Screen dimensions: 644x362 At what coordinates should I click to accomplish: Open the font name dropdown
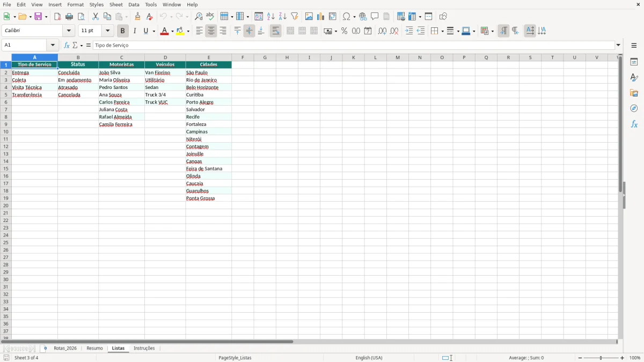coord(69,31)
